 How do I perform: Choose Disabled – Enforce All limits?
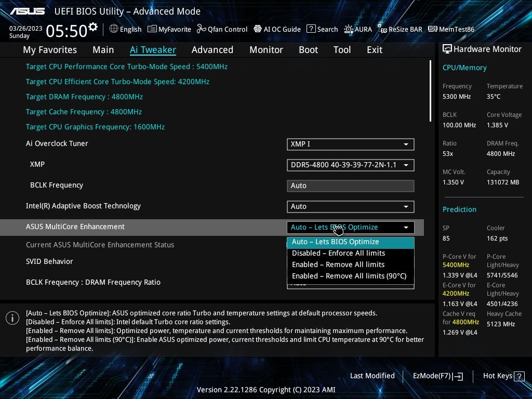coord(351,253)
